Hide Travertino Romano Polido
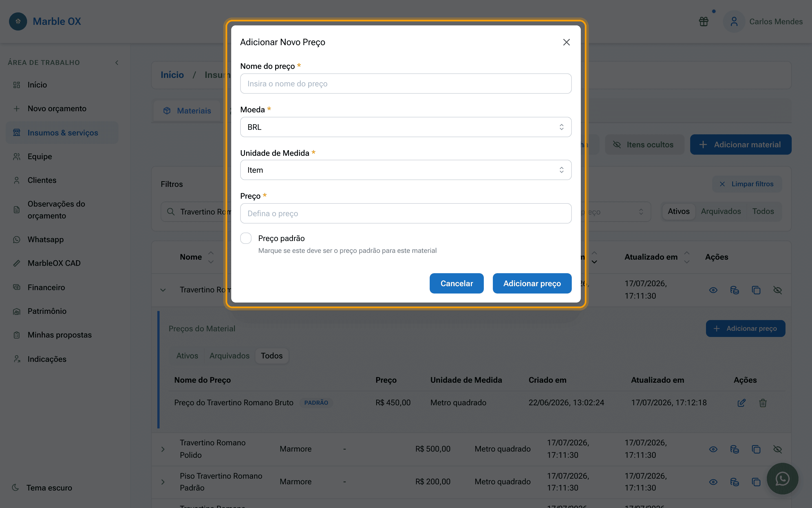Image resolution: width=812 pixels, height=508 pixels. 777,449
